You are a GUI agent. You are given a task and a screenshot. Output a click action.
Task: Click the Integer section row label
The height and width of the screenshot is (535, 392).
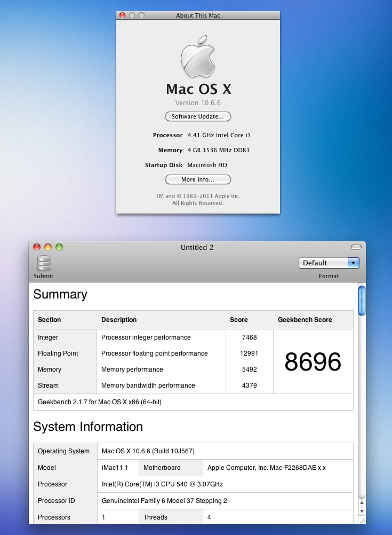click(48, 337)
